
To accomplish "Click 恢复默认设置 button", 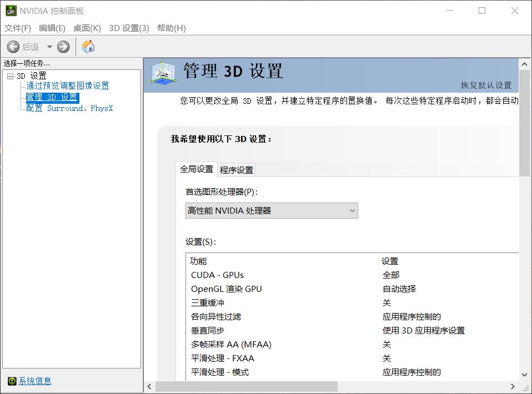I will click(486, 85).
